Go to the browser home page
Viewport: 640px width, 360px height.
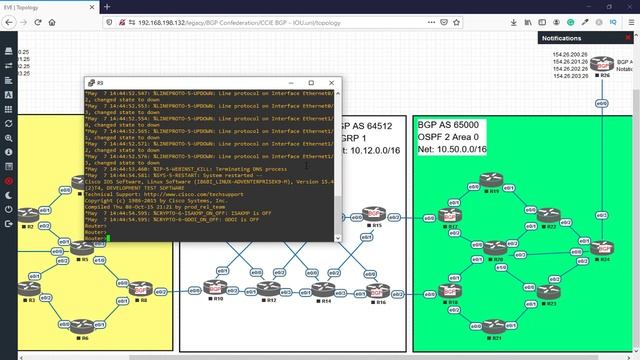[52, 22]
